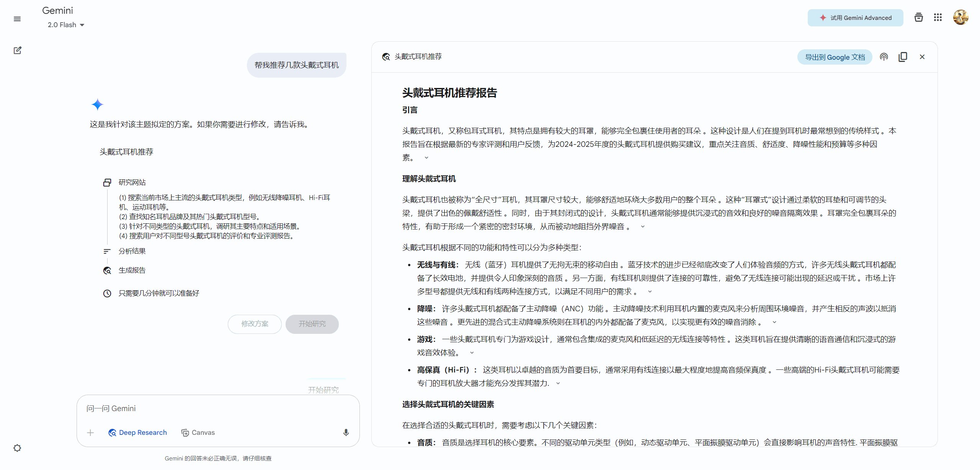Click the 选择头戴式耳机的关键因素 heading
The height and width of the screenshot is (470, 980).
click(x=448, y=404)
